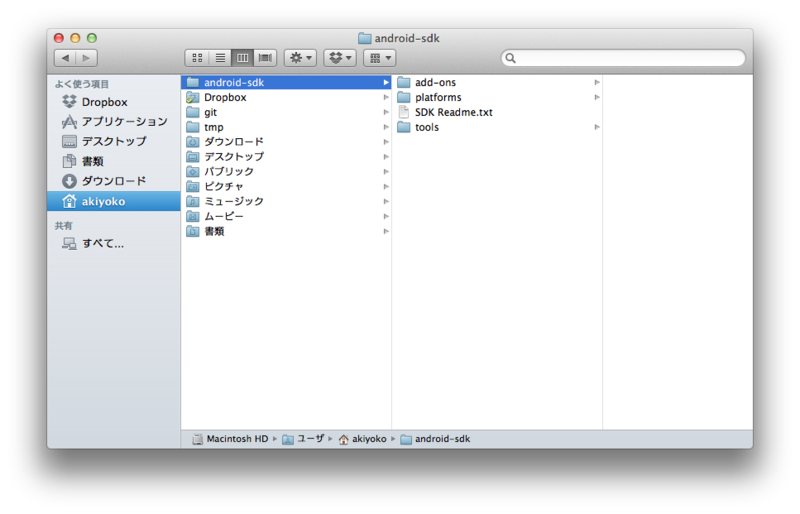Select the platforms folder
Image resolution: width=800 pixels, height=514 pixels.
tap(497, 97)
